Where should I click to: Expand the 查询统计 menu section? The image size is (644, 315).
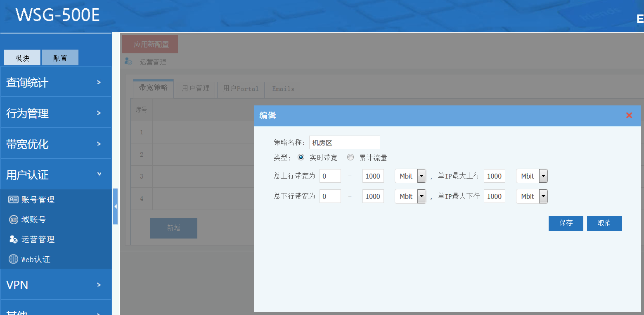pyautogui.click(x=56, y=82)
